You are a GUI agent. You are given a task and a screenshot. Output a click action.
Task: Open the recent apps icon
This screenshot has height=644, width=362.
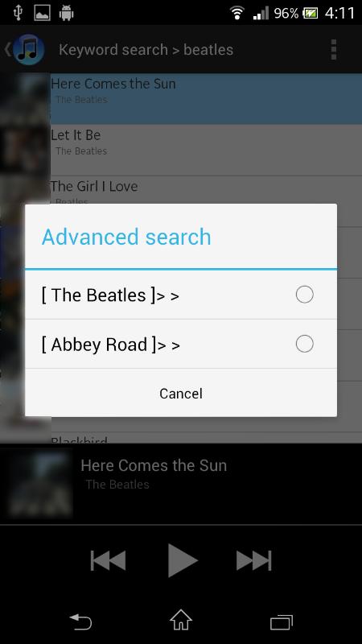tap(282, 621)
